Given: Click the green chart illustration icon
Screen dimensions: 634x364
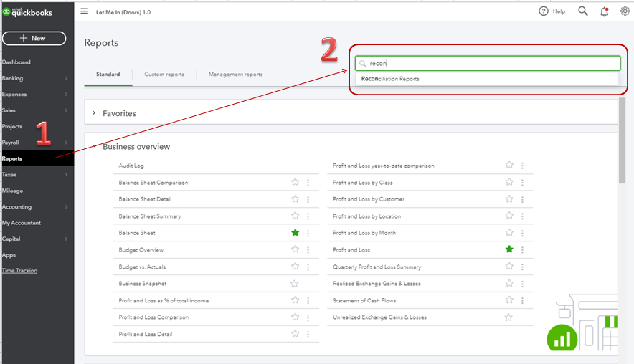Looking at the screenshot, I should point(562,337).
